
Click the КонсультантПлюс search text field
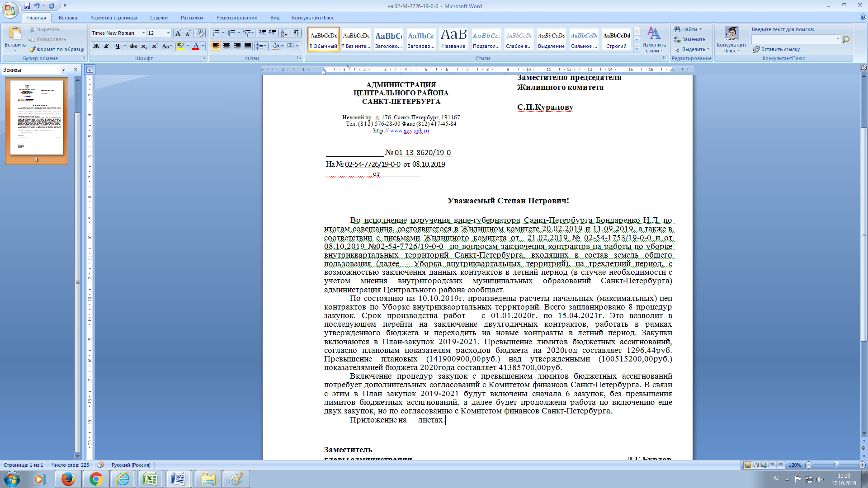[793, 39]
